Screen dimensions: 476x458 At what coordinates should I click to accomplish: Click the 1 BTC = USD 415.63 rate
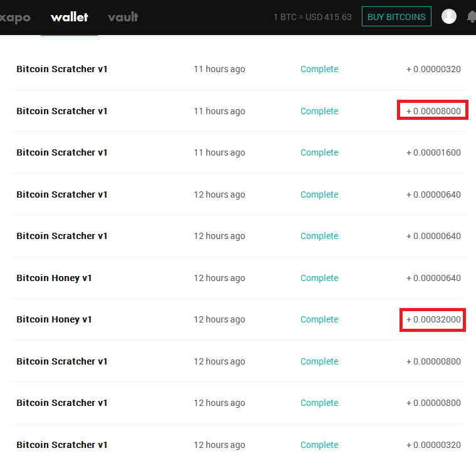(312, 17)
